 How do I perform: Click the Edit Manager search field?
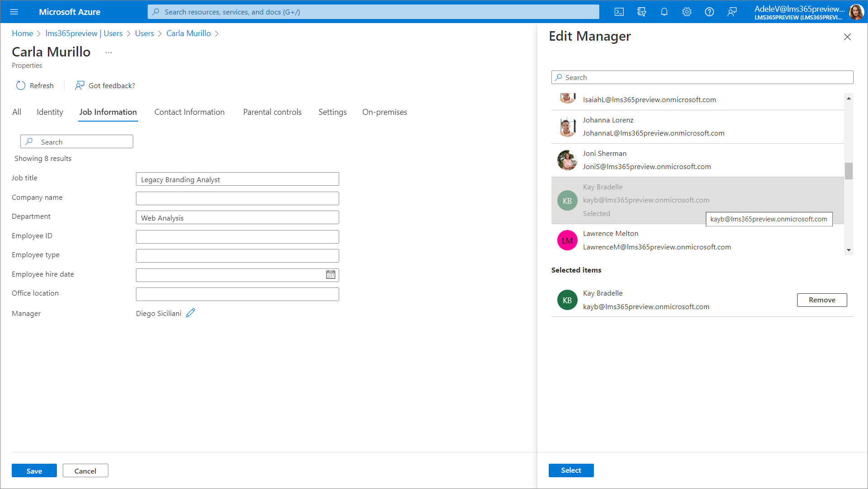702,77
